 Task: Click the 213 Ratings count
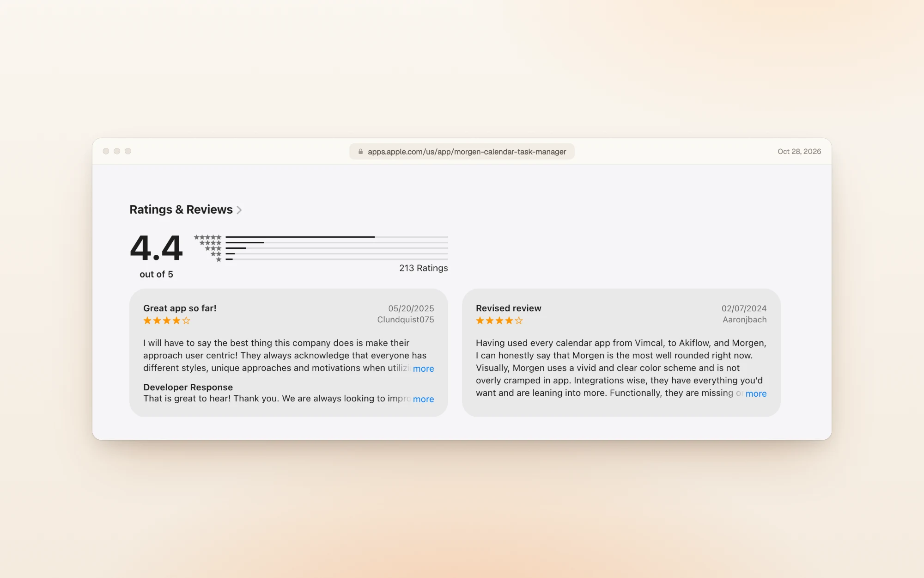[x=424, y=268]
